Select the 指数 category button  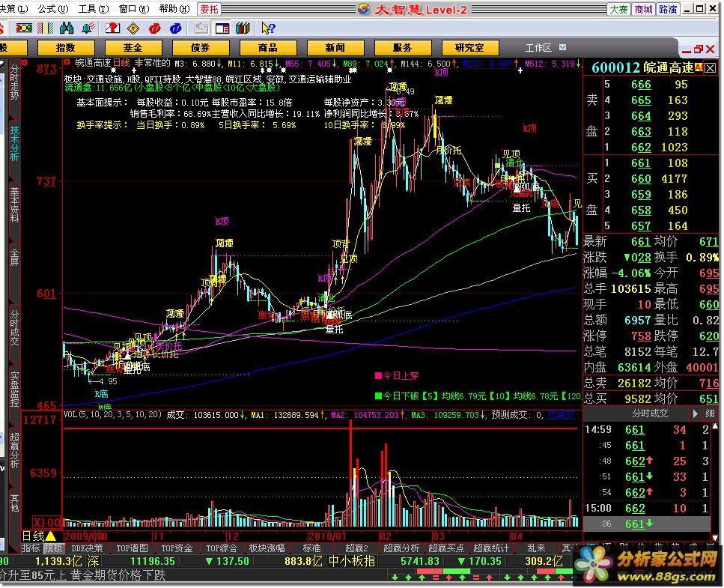(66, 48)
